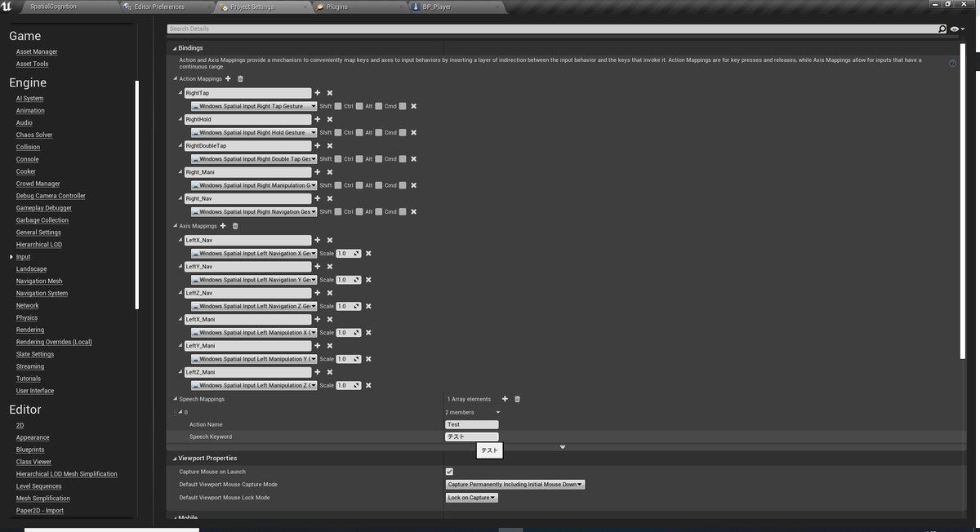This screenshot has width=980, height=532.
Task: Enable Ctrl modifier for Right Manipulation Gesture
Action: tap(359, 185)
